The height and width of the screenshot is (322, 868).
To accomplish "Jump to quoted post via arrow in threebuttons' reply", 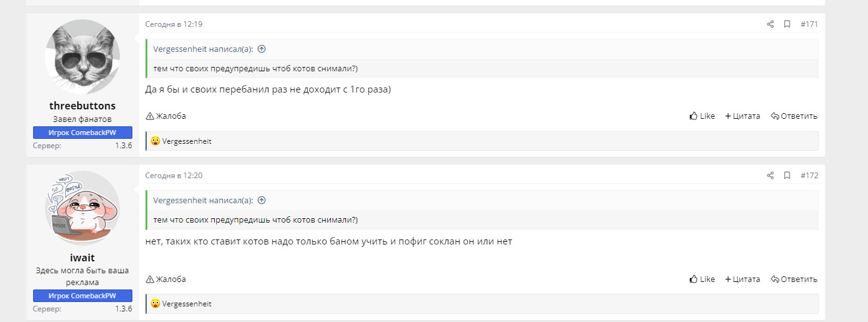I will point(262,49).
